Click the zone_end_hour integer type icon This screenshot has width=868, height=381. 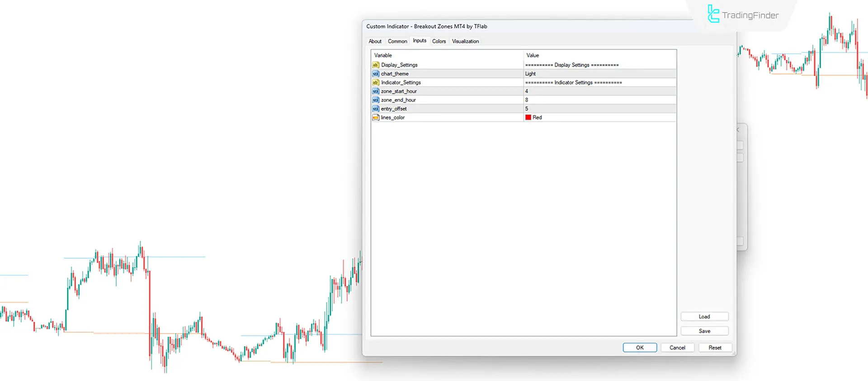[x=375, y=100]
